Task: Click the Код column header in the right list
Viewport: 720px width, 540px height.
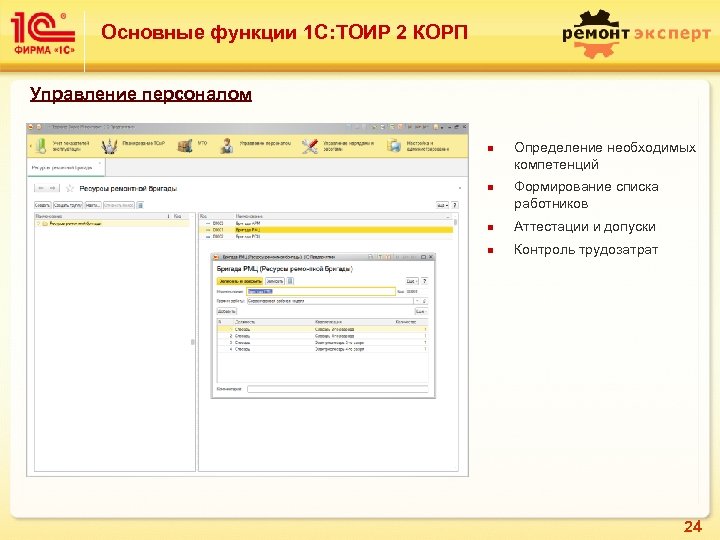Action: (203, 216)
